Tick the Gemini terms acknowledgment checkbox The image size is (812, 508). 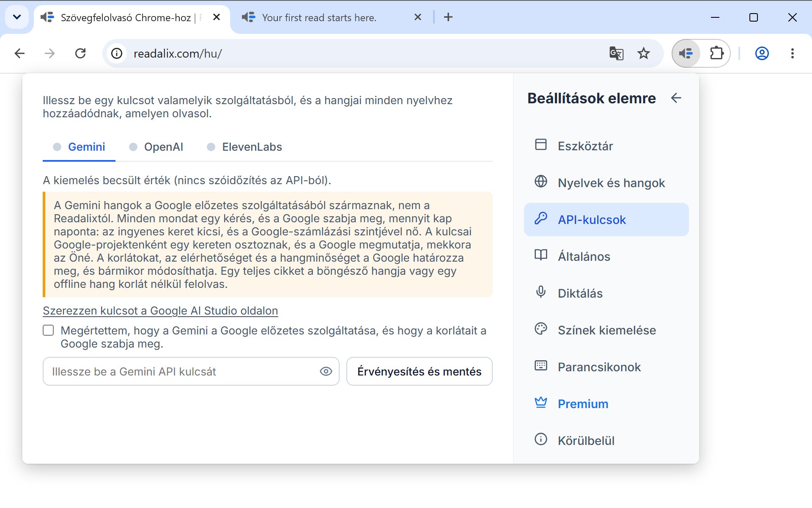[x=48, y=331]
